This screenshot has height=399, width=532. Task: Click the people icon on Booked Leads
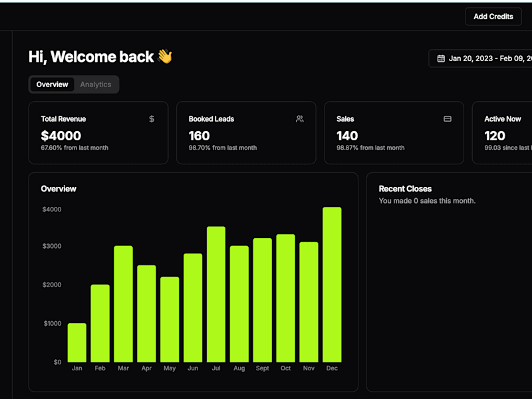[x=300, y=119]
